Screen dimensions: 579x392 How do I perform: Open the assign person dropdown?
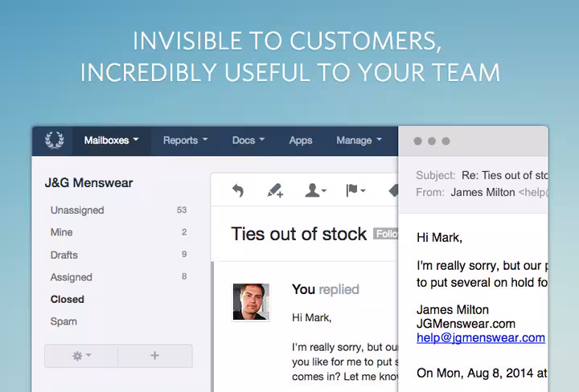pos(315,190)
